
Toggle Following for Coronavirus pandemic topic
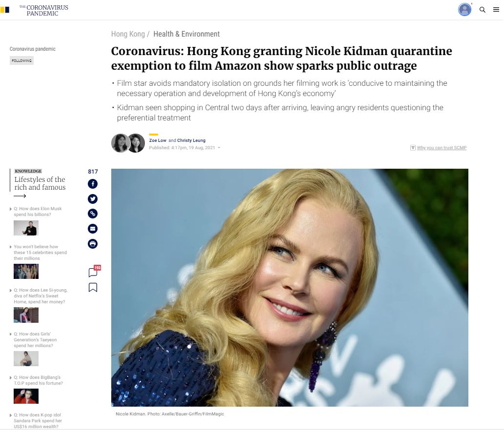(x=21, y=60)
